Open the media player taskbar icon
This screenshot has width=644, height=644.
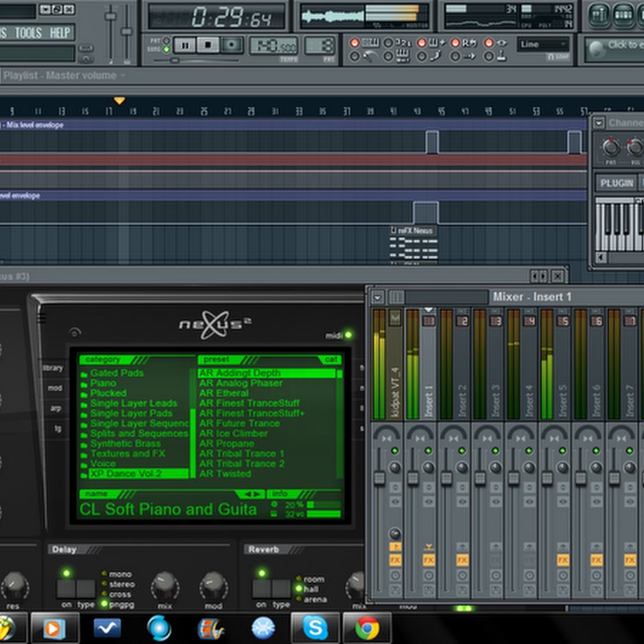(x=54, y=628)
